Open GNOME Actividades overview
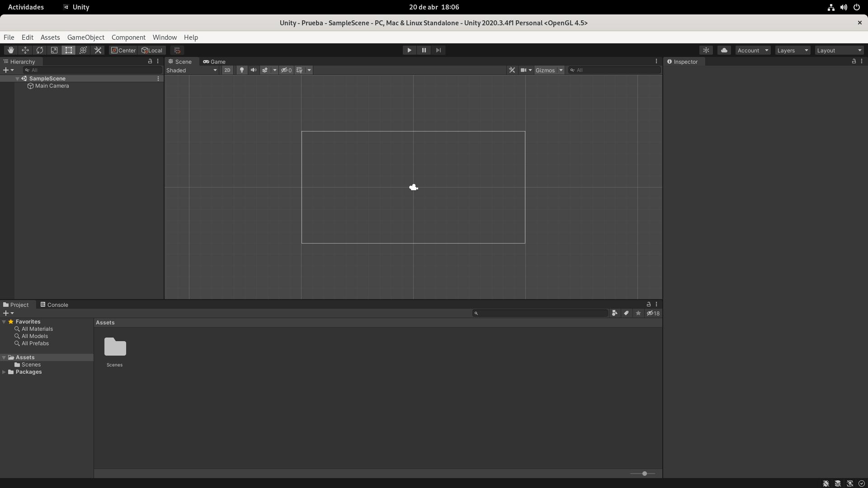 [26, 7]
